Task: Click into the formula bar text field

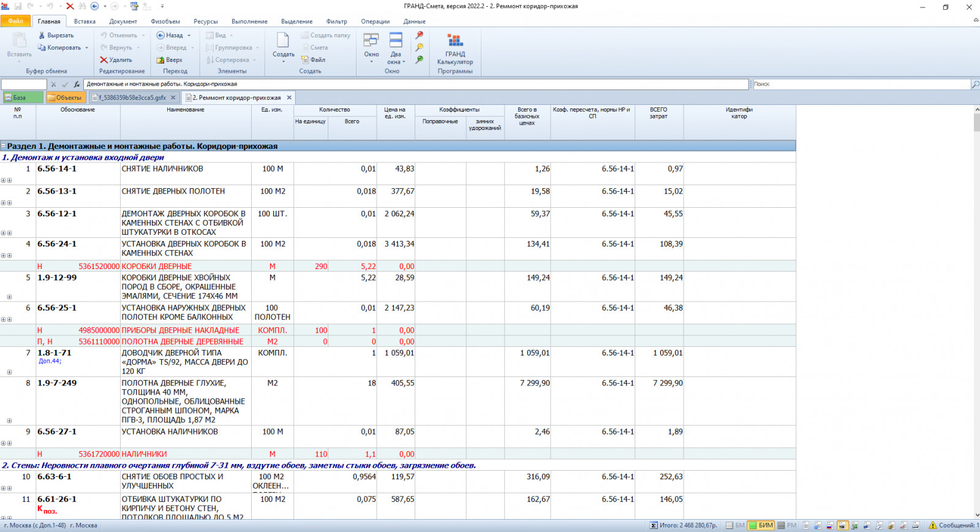Action: coord(417,85)
